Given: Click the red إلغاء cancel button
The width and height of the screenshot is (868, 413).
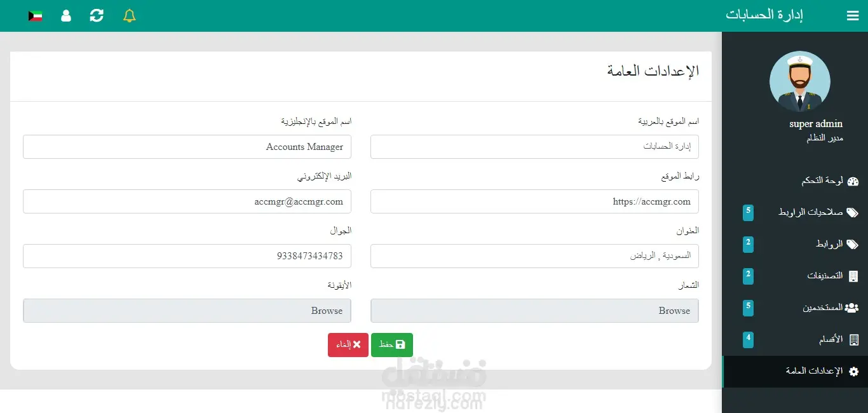Looking at the screenshot, I should point(348,345).
